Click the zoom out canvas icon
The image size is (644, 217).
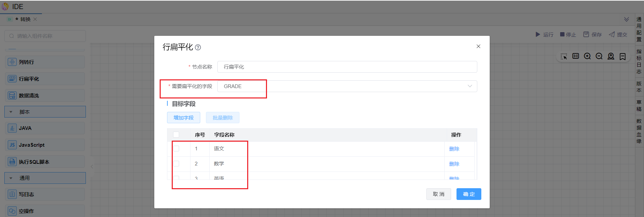click(x=599, y=56)
